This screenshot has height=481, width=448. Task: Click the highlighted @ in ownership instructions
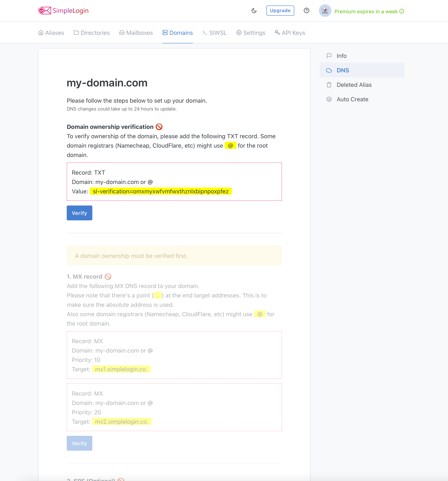(230, 146)
